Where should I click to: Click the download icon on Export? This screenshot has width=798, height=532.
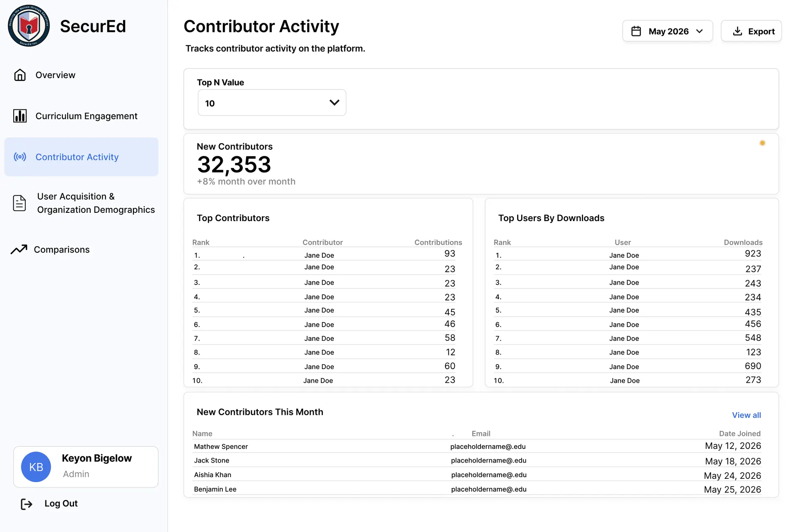(x=737, y=31)
